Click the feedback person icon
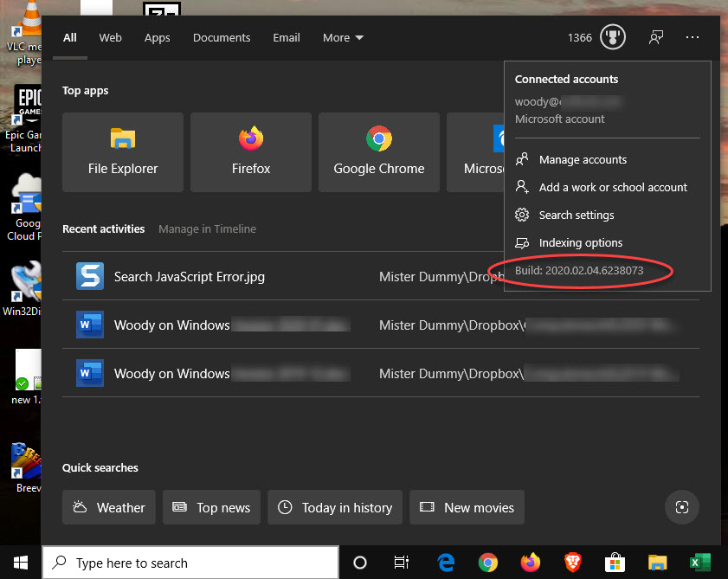The image size is (728, 579). pos(656,37)
